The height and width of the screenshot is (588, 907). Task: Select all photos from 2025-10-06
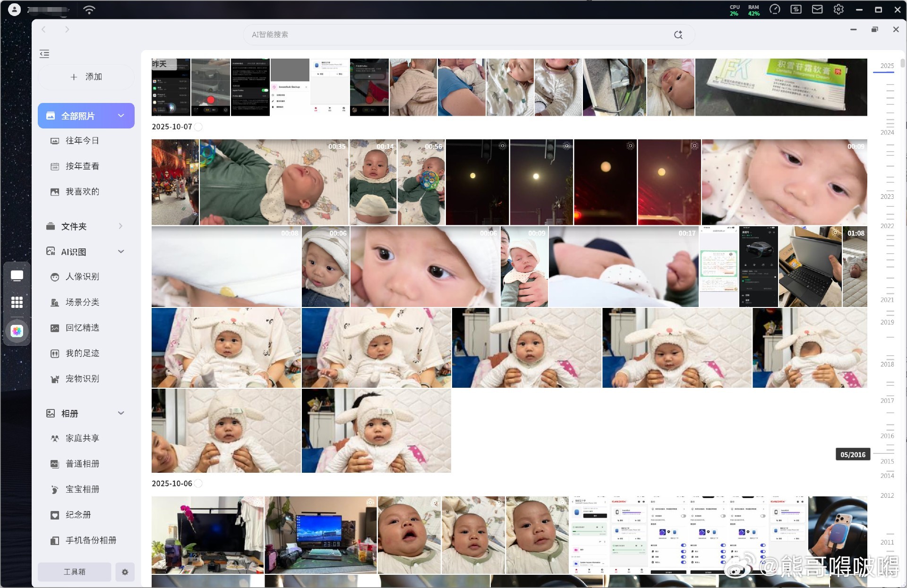click(x=198, y=484)
